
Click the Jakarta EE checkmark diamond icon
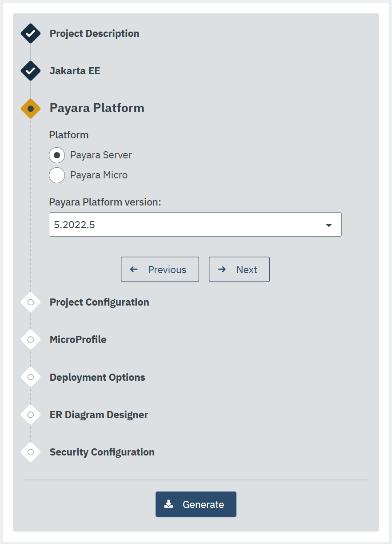point(30,71)
